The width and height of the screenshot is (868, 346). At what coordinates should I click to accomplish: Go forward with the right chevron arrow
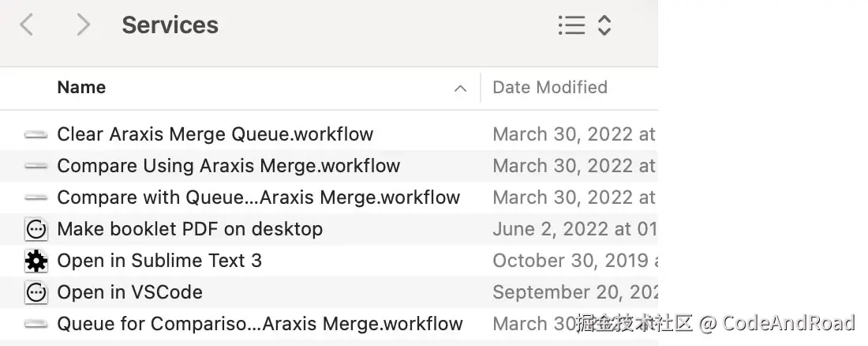pyautogui.click(x=83, y=25)
